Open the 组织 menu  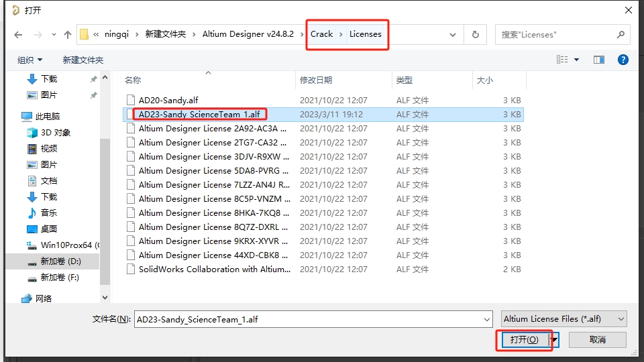coord(30,60)
